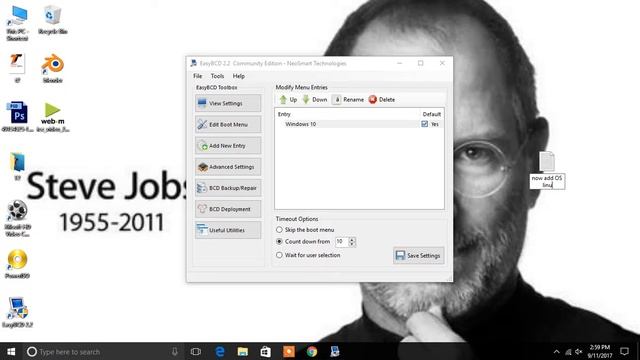This screenshot has height=360, width=640.
Task: Open the Windows Start menu
Action: click(x=11, y=351)
